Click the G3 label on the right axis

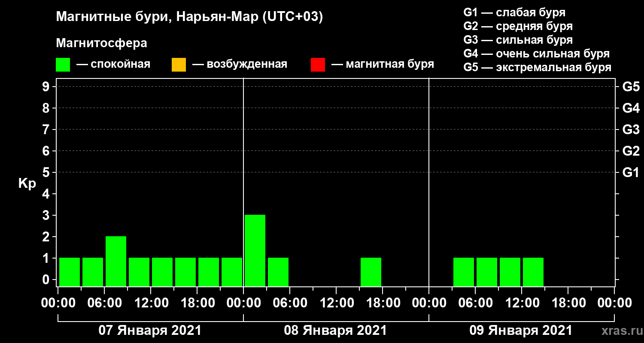point(631,129)
